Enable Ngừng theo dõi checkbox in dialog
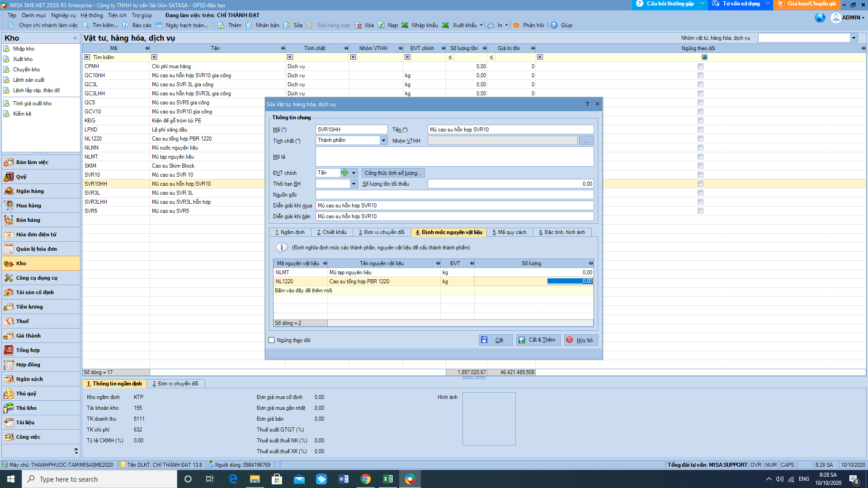The height and width of the screenshot is (488, 868). pyautogui.click(x=272, y=340)
